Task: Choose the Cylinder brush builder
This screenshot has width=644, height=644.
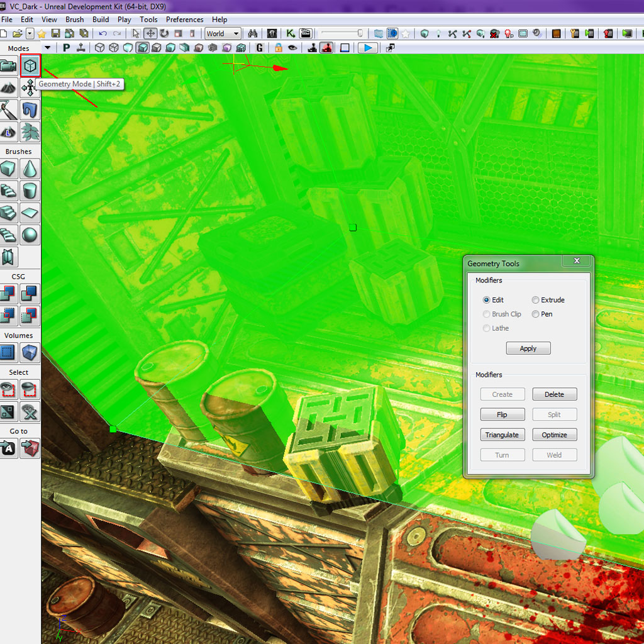Action: (x=30, y=191)
